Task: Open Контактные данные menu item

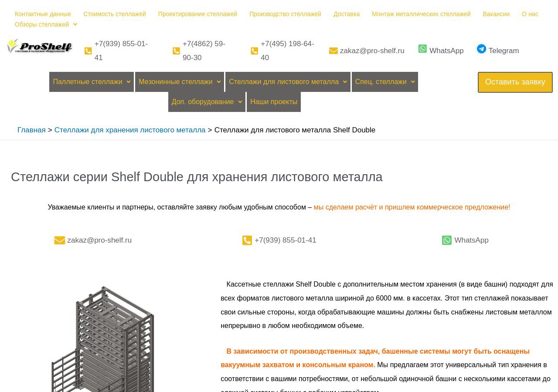Action: (43, 14)
